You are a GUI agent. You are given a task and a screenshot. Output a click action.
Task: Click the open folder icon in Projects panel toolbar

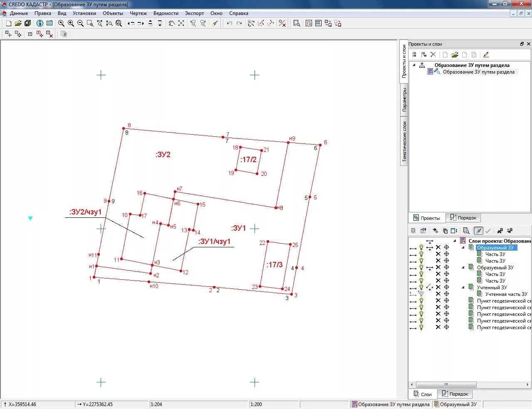(455, 54)
